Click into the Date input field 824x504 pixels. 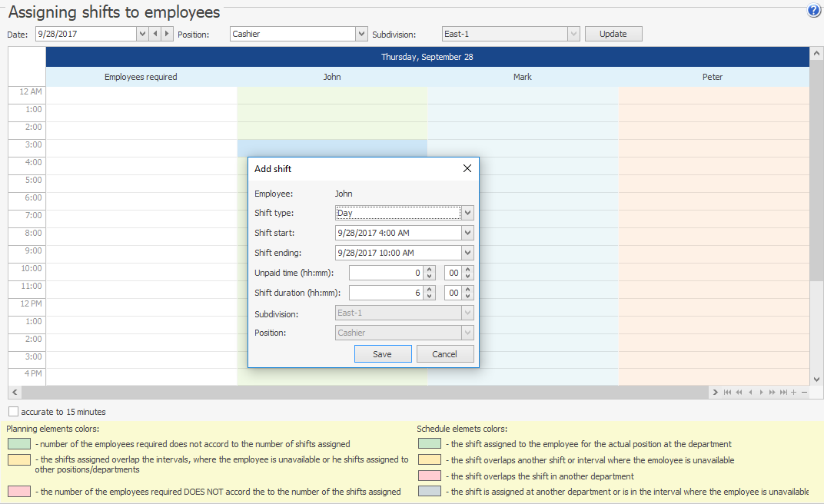coord(86,34)
